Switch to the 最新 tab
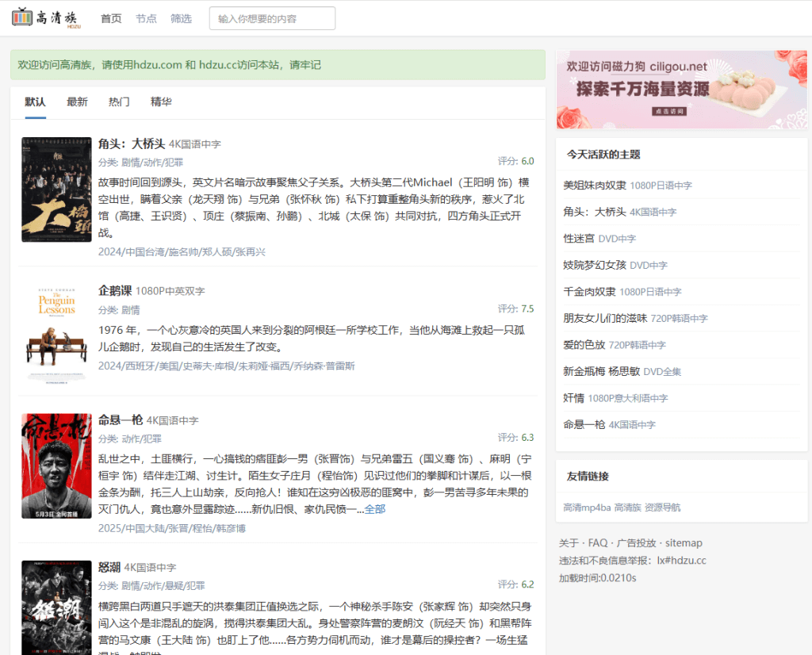This screenshot has height=655, width=812. coord(77,102)
